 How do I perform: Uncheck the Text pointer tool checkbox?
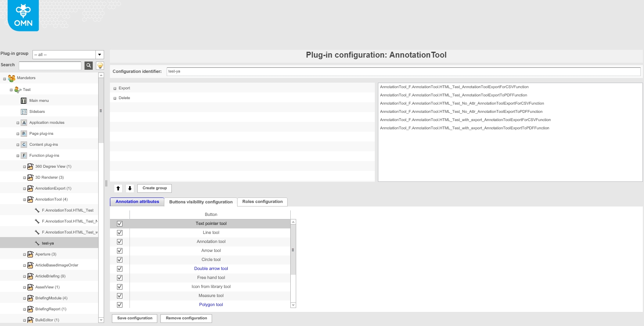pyautogui.click(x=120, y=224)
